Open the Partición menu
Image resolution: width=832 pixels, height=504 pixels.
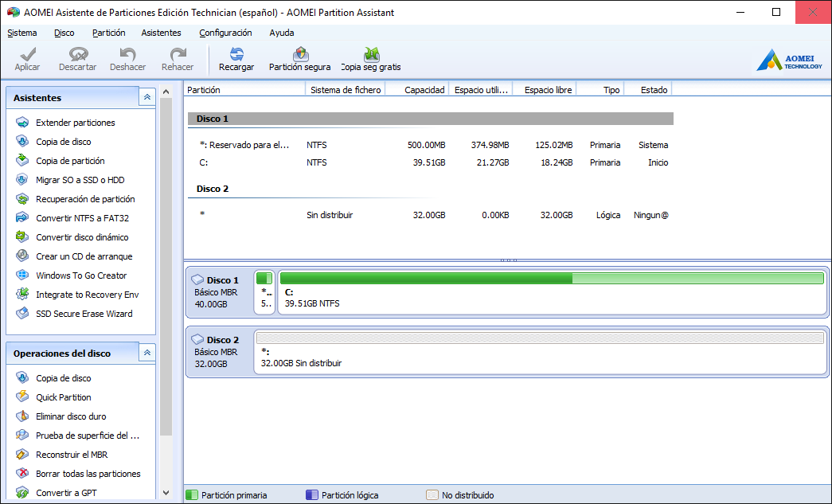tap(109, 33)
